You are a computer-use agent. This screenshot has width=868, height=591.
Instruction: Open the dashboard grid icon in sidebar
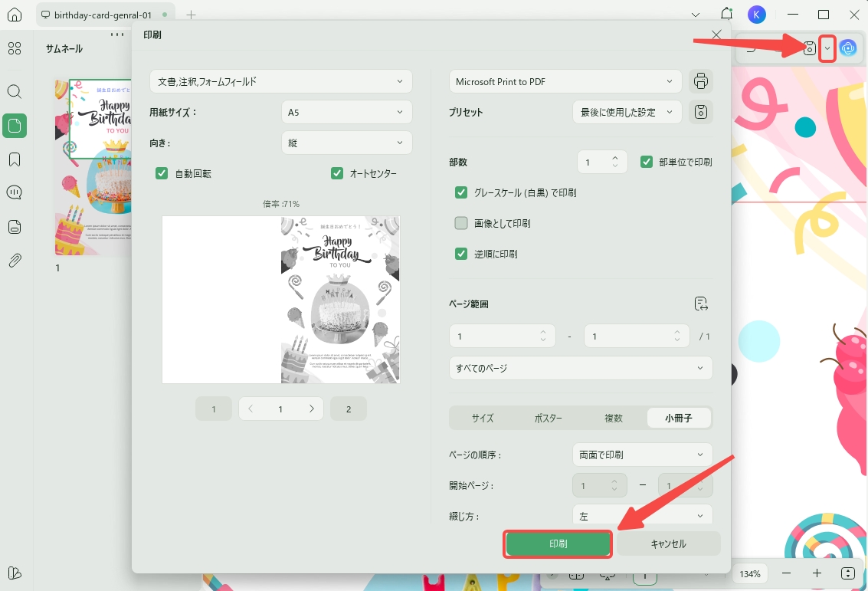[x=15, y=49]
